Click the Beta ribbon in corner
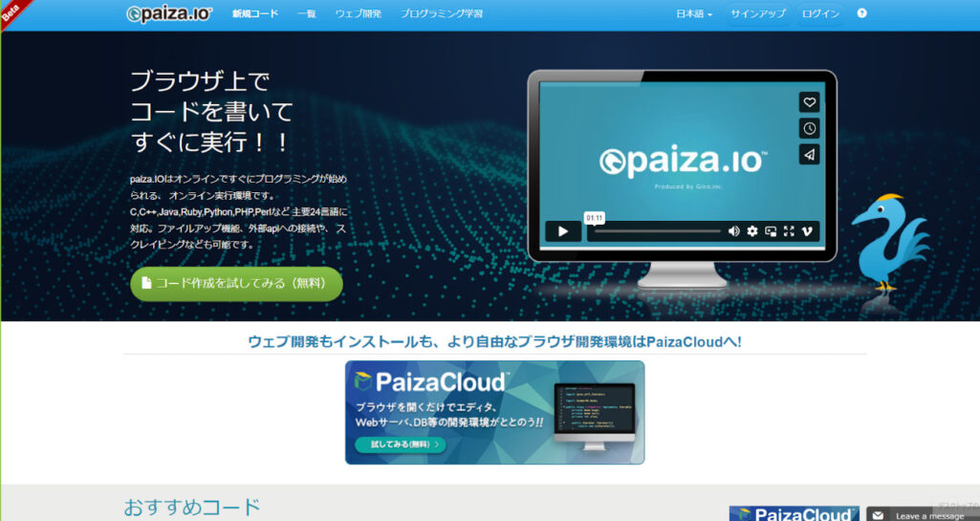Viewport: 980px width, 521px height. click(12, 11)
